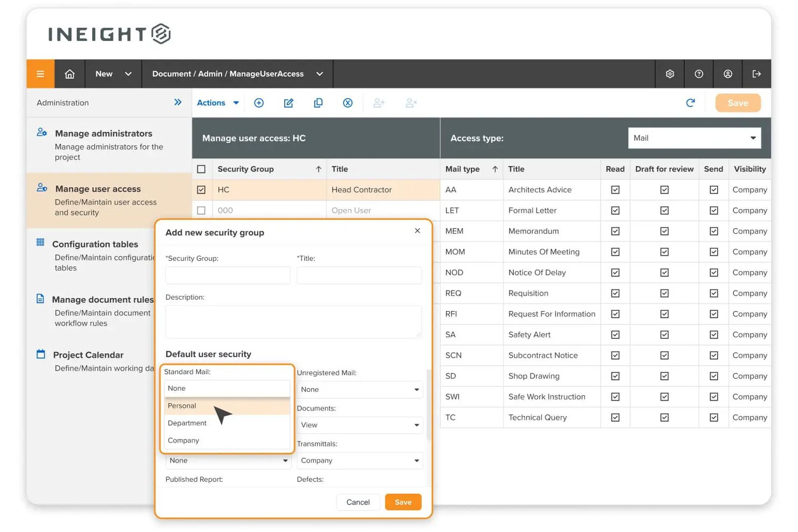Click the logout icon
The height and width of the screenshot is (532, 798).
[756, 74]
